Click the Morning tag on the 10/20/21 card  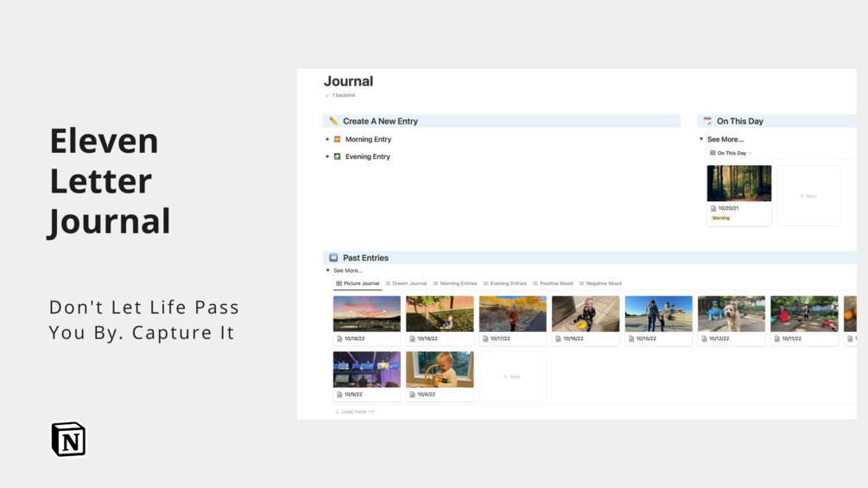(721, 218)
